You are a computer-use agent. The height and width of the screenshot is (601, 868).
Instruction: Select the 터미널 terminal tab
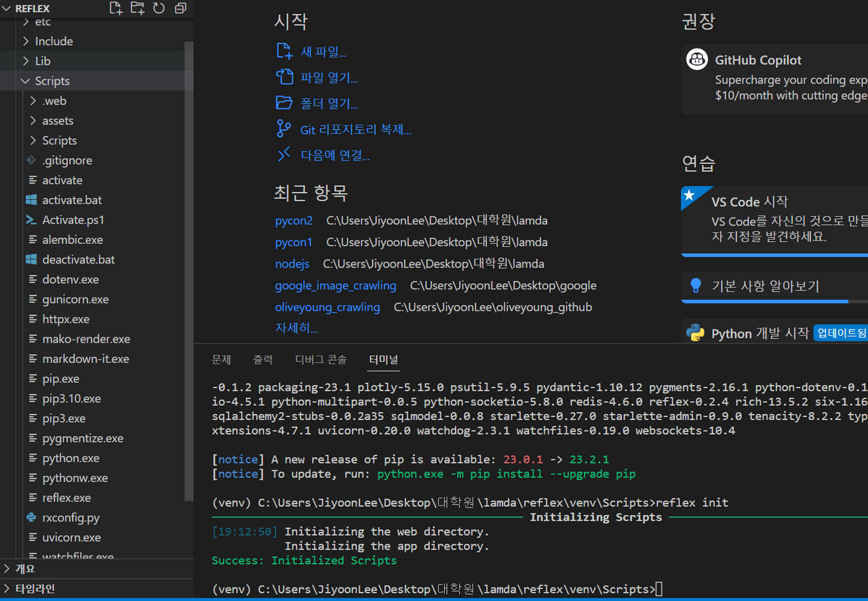(x=384, y=359)
